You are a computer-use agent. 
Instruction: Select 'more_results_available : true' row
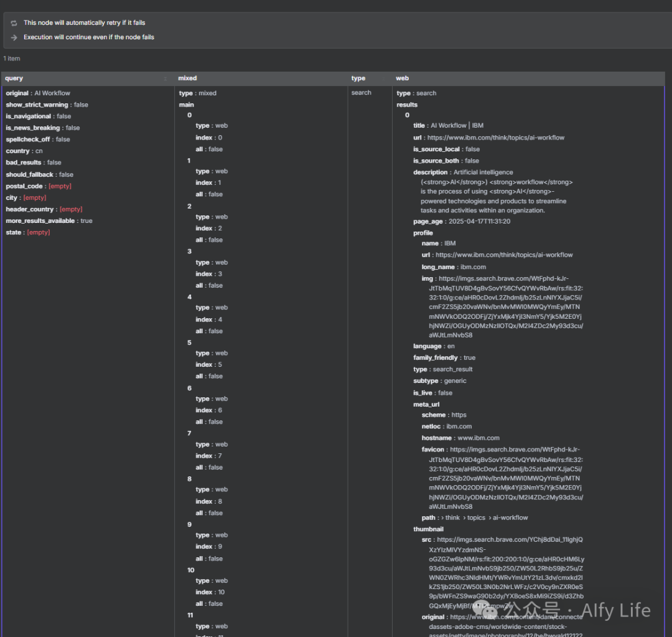49,221
